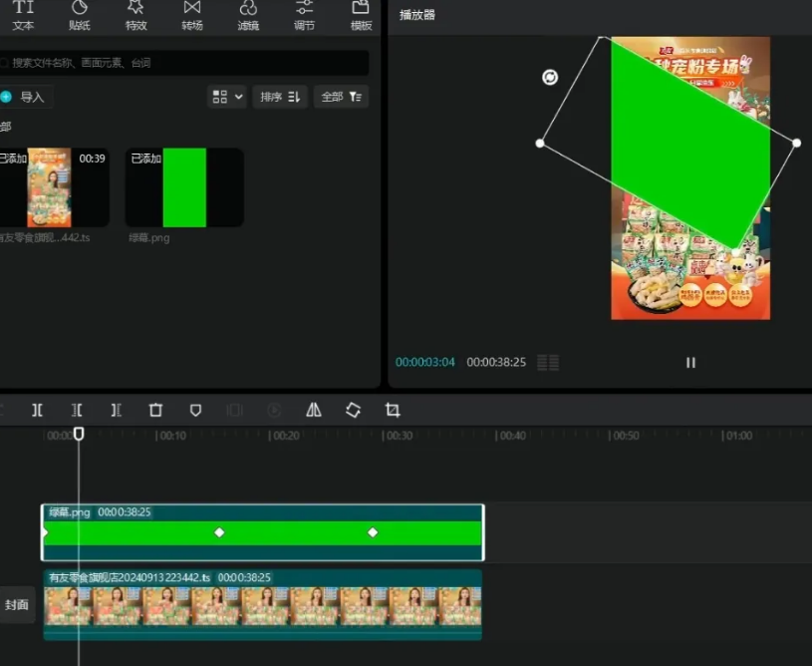This screenshot has height=666, width=812.
Task: Click the delete-right split tool
Action: point(116,411)
